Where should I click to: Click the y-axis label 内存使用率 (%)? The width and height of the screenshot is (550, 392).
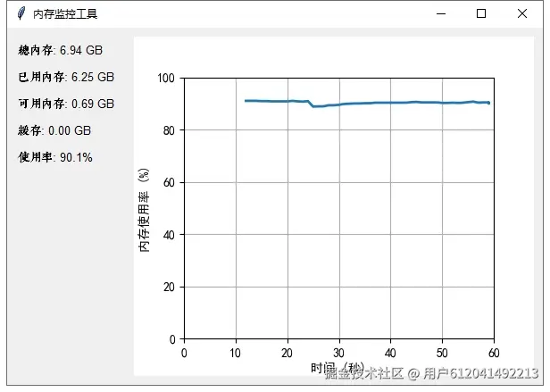pyautogui.click(x=146, y=209)
